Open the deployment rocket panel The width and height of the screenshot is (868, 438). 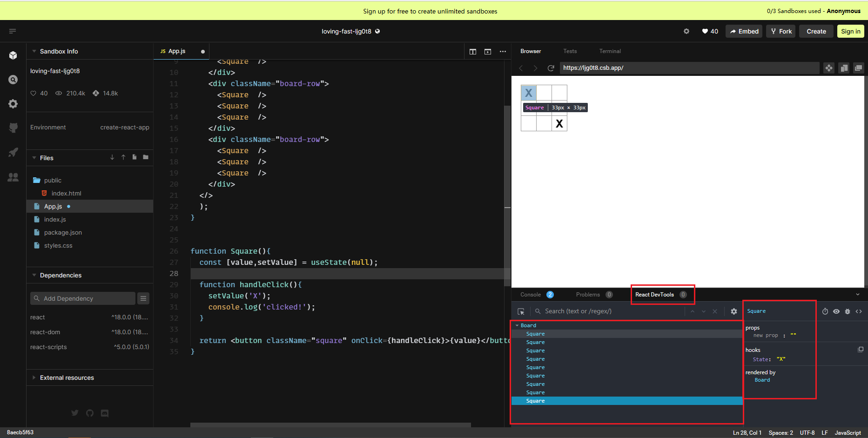13,152
